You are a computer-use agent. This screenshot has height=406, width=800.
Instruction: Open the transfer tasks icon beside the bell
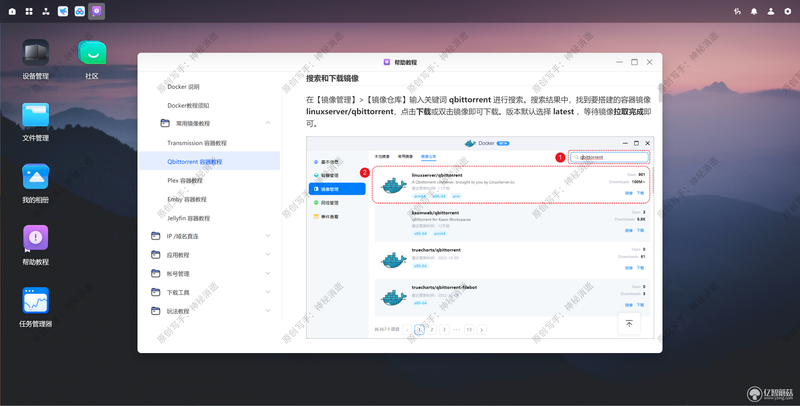point(737,11)
